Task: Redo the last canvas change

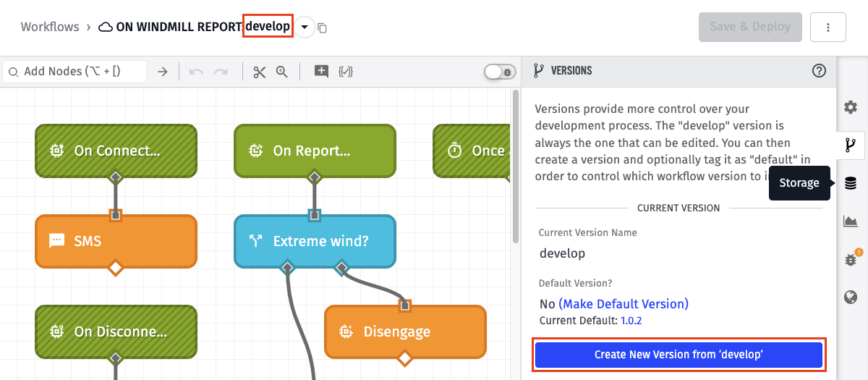Action: click(221, 72)
